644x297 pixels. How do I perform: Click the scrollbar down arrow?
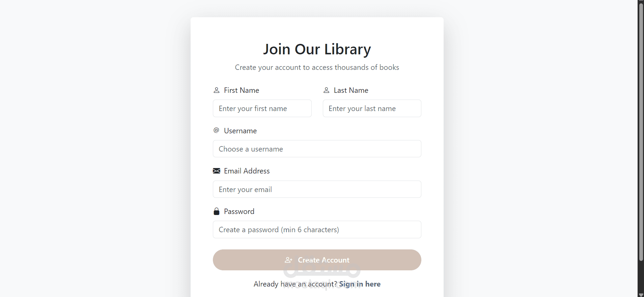641,295
